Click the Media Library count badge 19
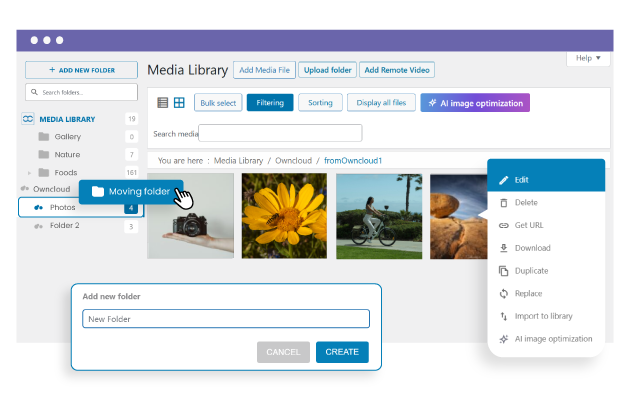Image resolution: width=630 pixels, height=400 pixels. (x=131, y=119)
